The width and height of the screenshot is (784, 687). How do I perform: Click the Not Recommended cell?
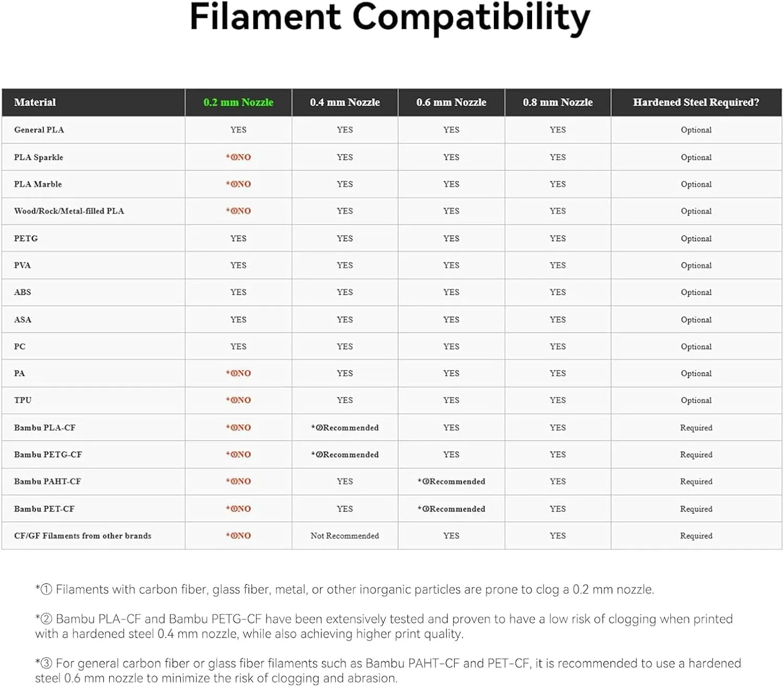[344, 535]
